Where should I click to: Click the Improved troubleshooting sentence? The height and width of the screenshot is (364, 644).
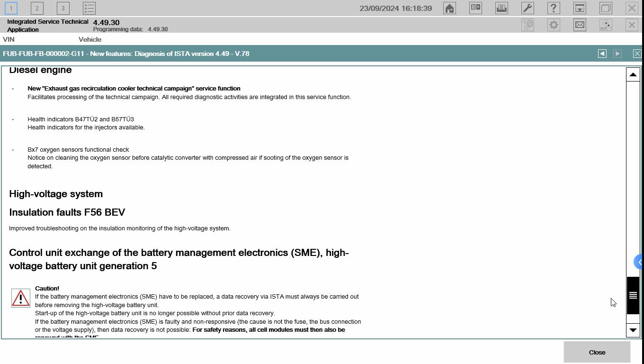pyautogui.click(x=120, y=228)
